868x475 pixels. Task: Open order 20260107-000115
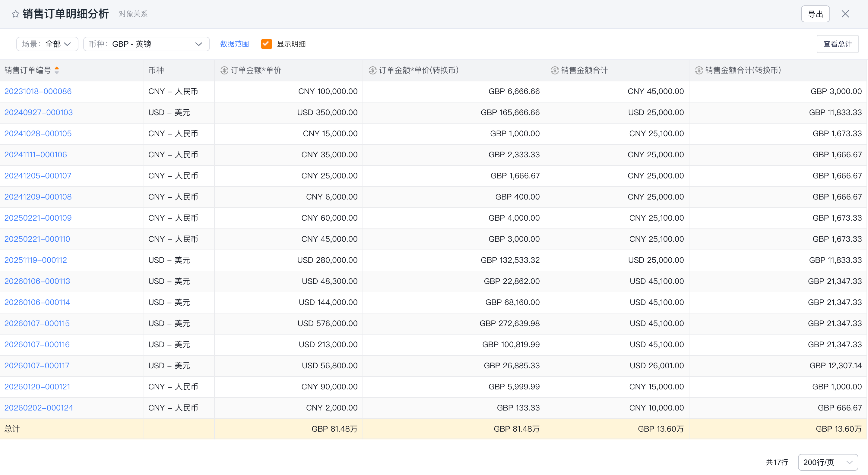[x=37, y=323]
